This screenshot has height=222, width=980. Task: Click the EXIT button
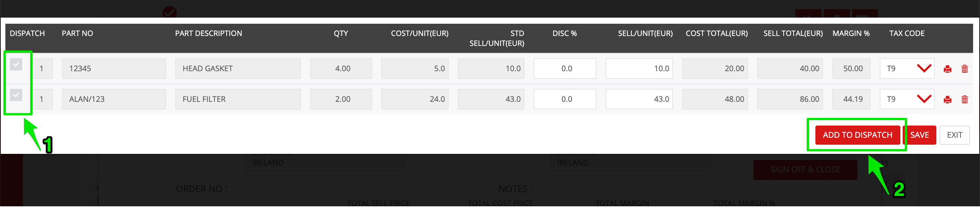955,135
